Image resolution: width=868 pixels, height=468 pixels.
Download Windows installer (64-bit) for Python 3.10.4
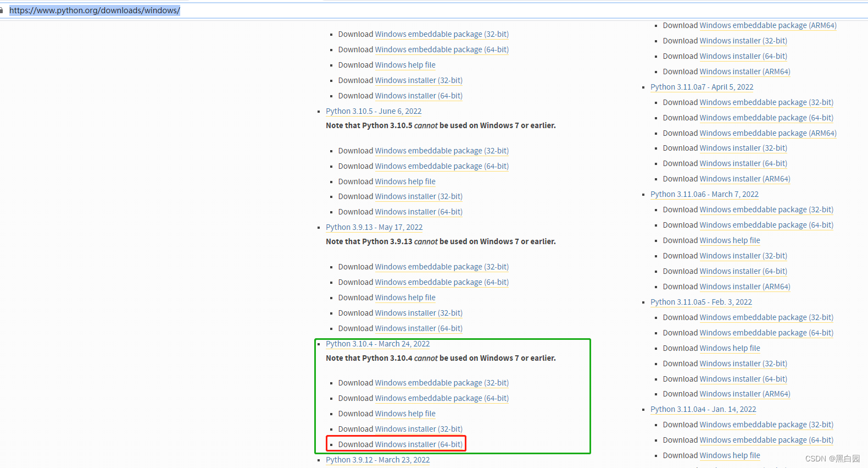(x=419, y=444)
